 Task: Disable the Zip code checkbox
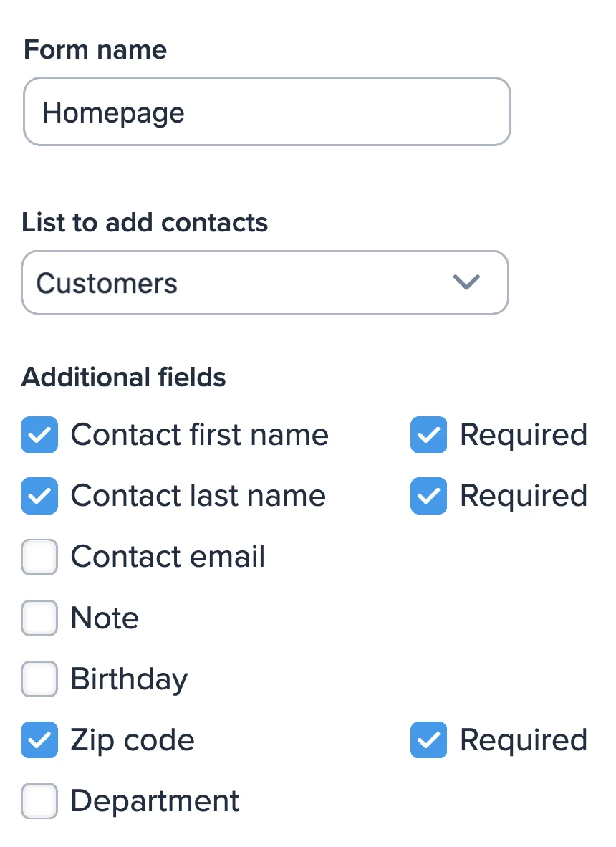[39, 740]
